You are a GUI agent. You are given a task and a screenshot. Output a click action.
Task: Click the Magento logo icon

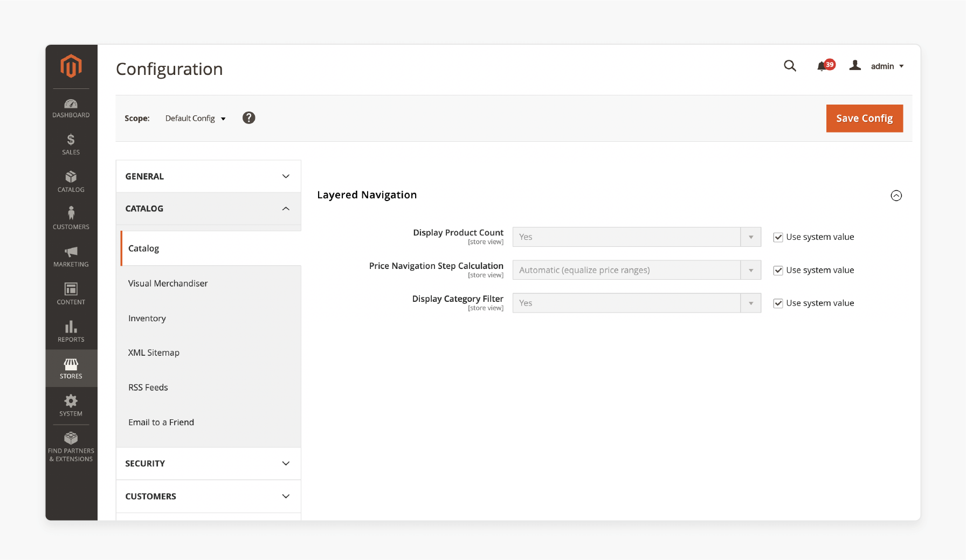tap(71, 66)
